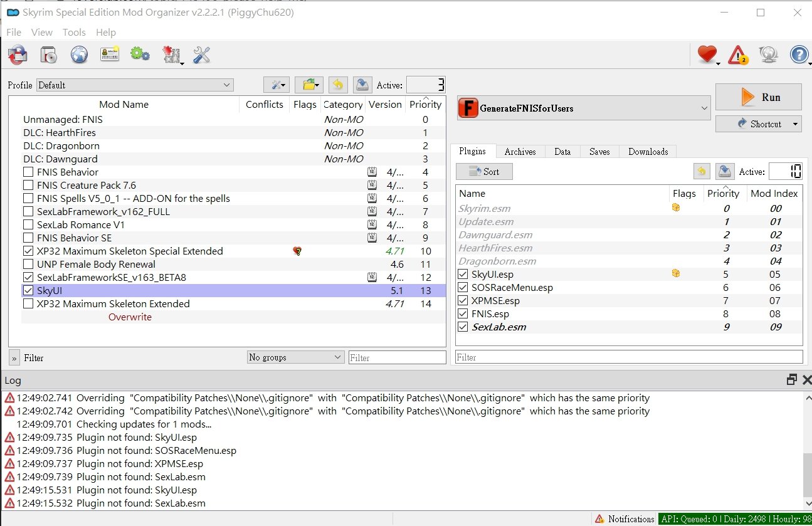812x526 pixels.
Task: Open the Tools menu in menu bar
Action: click(74, 32)
